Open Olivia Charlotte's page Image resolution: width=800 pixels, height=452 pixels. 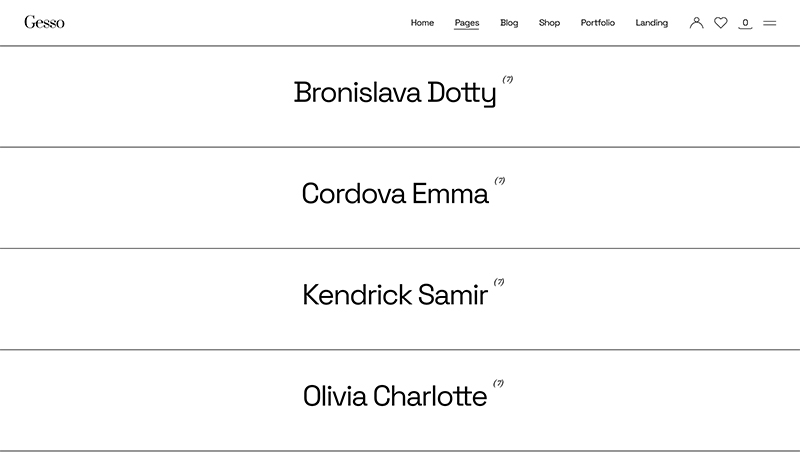[x=395, y=396]
